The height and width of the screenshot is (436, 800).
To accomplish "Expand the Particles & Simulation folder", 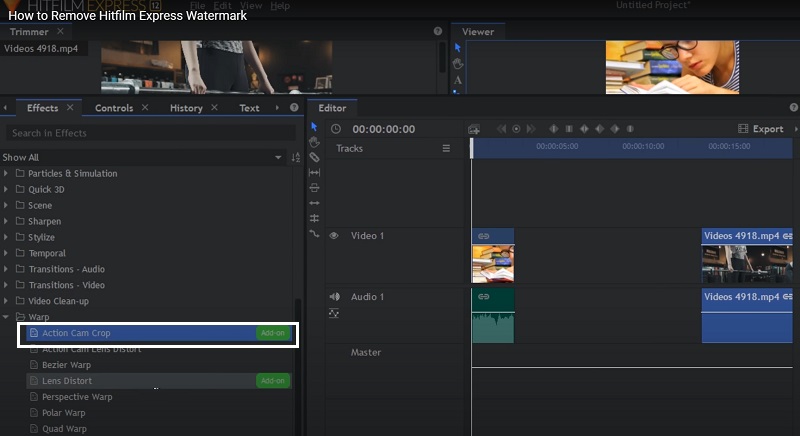I will click(7, 174).
